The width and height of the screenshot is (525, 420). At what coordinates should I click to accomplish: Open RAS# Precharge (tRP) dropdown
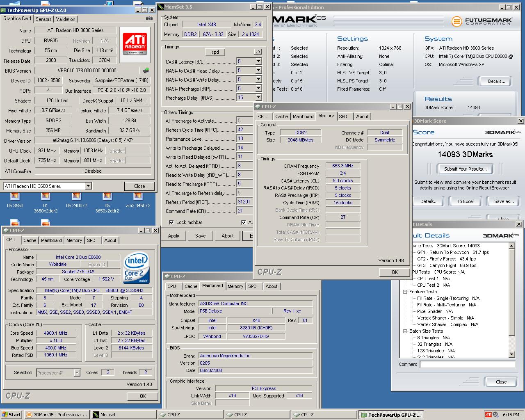(258, 89)
